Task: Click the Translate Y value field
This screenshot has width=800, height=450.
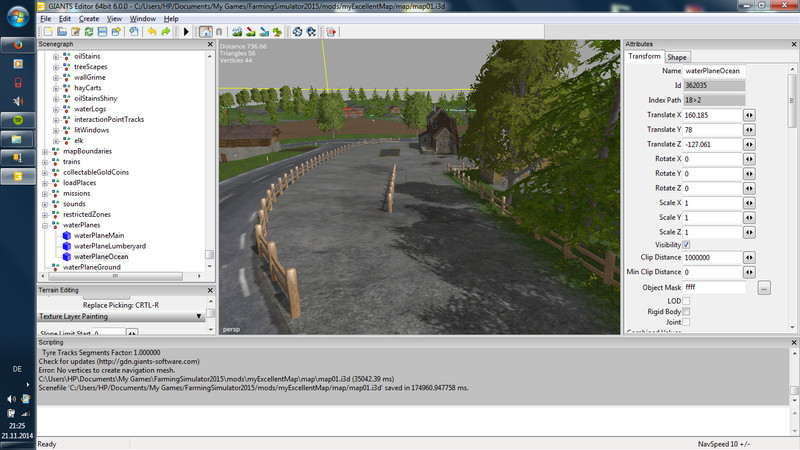Action: coord(712,130)
